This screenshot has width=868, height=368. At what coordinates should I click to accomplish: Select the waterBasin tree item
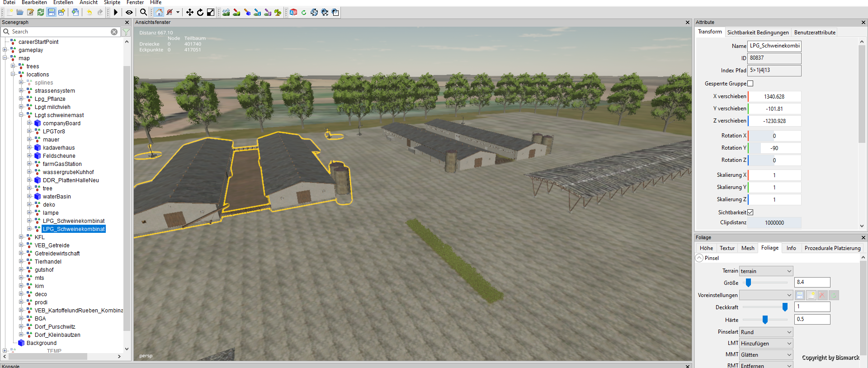(57, 197)
